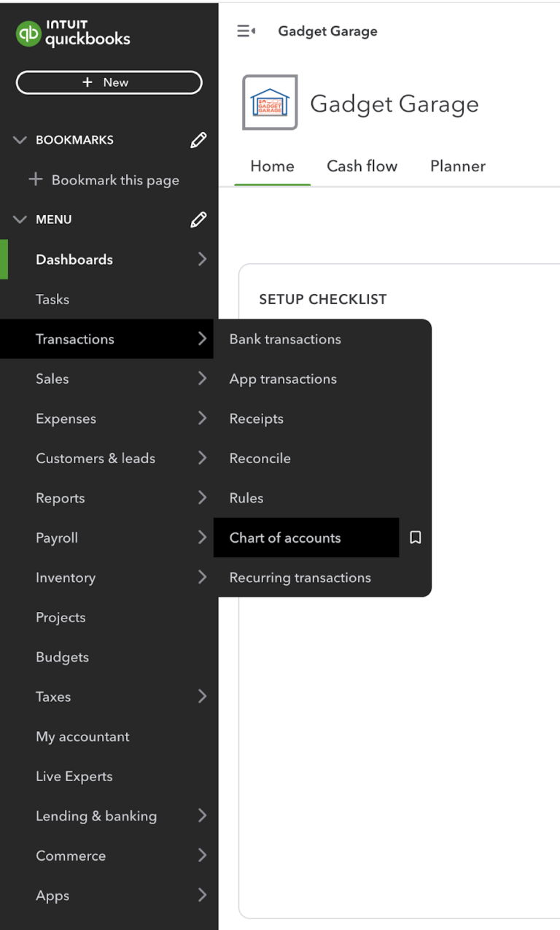Open the My accountant menu item
Image resolution: width=560 pixels, height=930 pixels.
coord(82,736)
